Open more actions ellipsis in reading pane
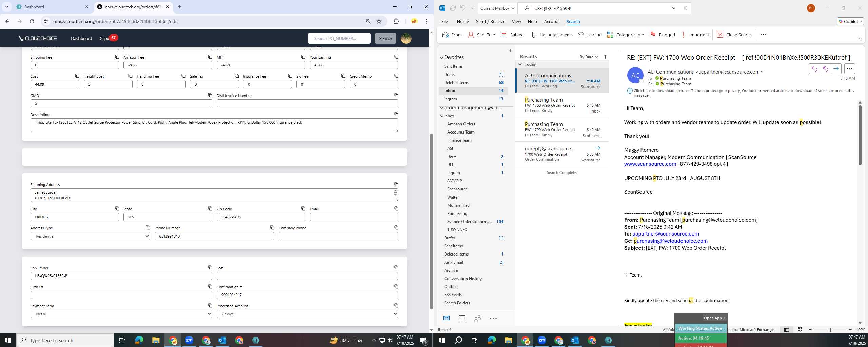Image resolution: width=868 pixels, height=347 pixels. click(849, 69)
